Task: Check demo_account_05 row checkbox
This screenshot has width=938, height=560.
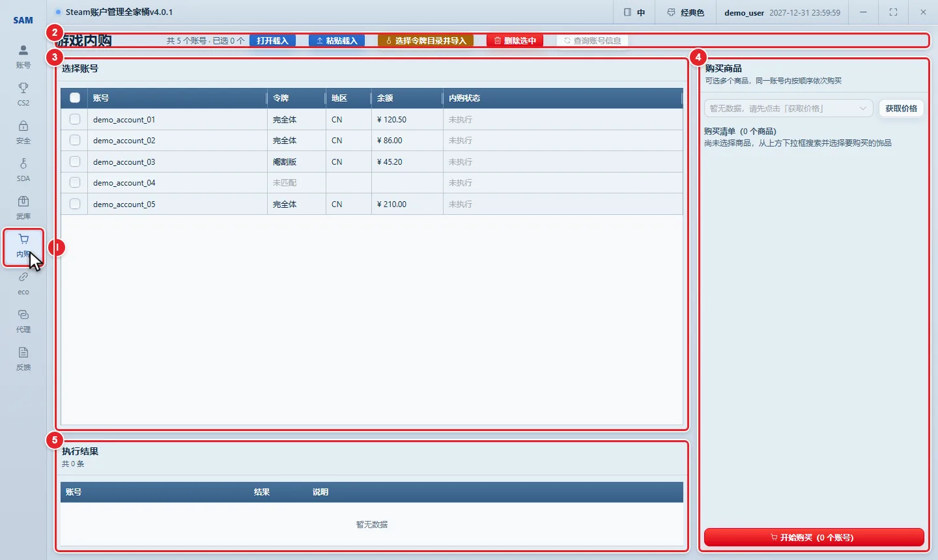Action: 75,204
